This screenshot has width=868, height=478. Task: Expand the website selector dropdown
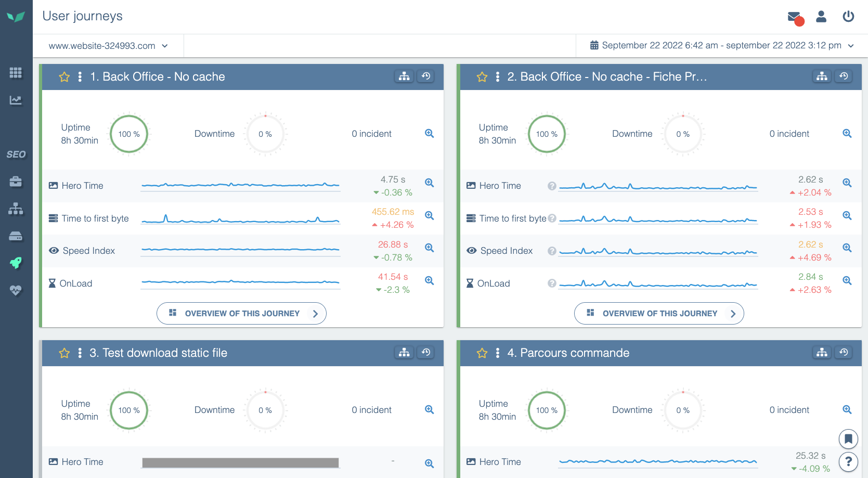[x=108, y=46]
